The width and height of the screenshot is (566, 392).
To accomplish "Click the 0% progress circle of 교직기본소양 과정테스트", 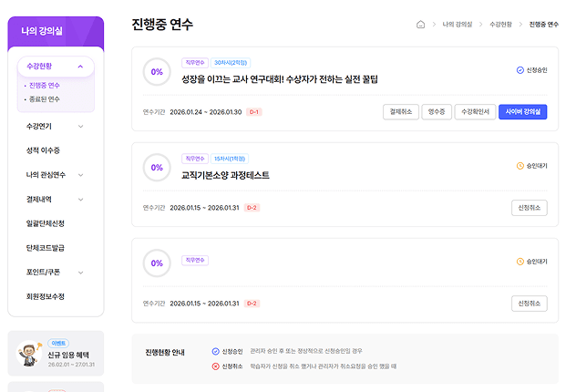I will pos(157,168).
